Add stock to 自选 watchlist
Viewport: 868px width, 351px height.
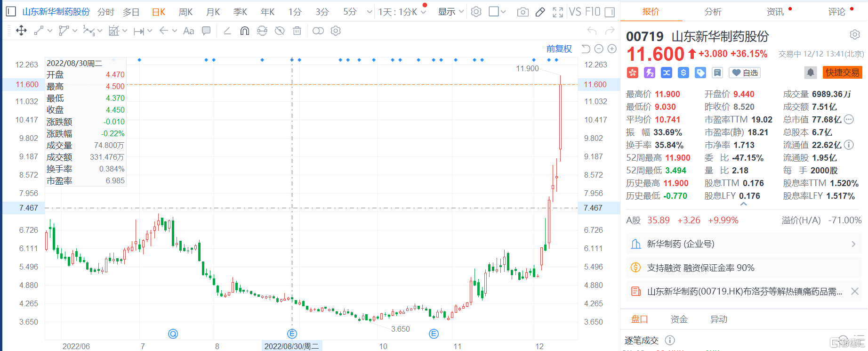coord(745,73)
